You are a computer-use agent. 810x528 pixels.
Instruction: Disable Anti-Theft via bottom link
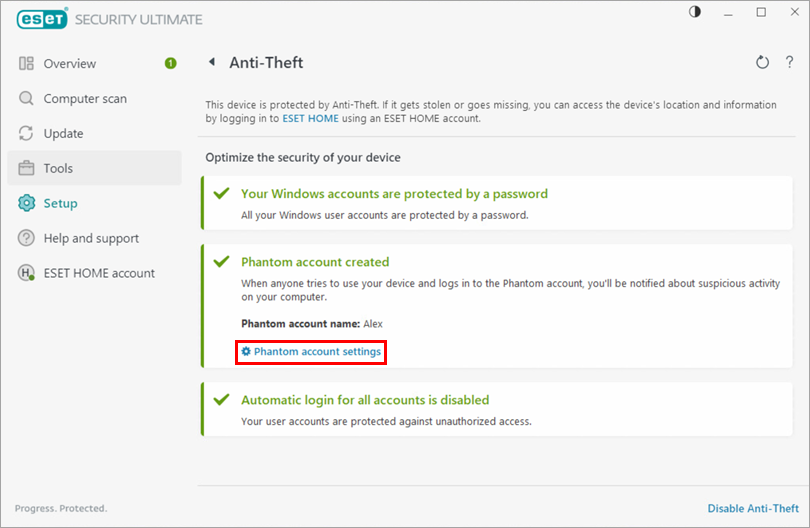click(753, 508)
